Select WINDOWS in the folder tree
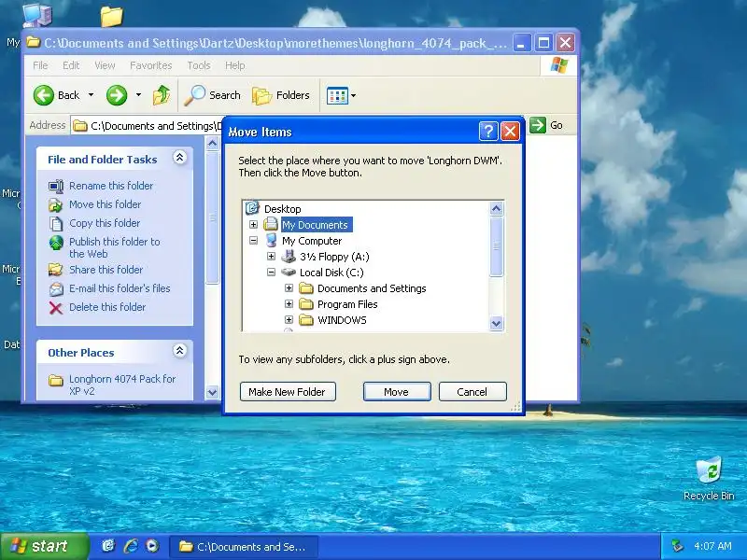 (x=342, y=320)
